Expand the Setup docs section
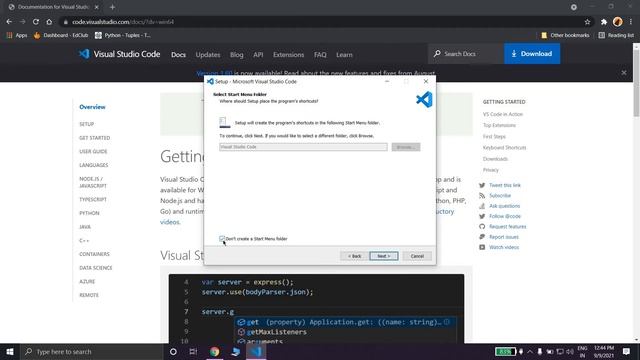 coord(87,124)
